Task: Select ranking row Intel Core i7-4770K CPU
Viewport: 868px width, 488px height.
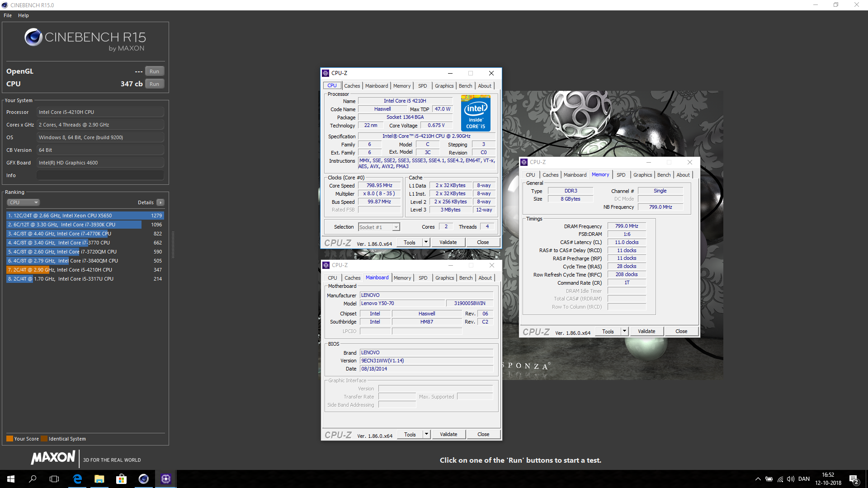Action: [x=85, y=234]
